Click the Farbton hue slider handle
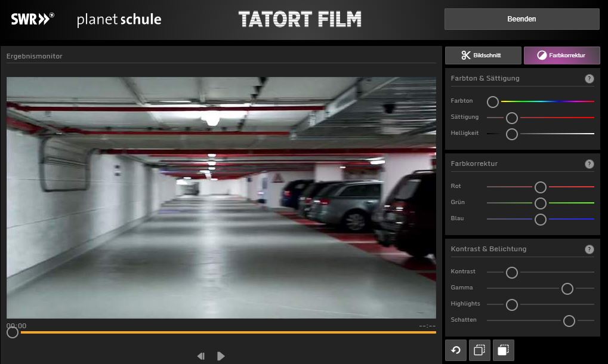 tap(493, 102)
